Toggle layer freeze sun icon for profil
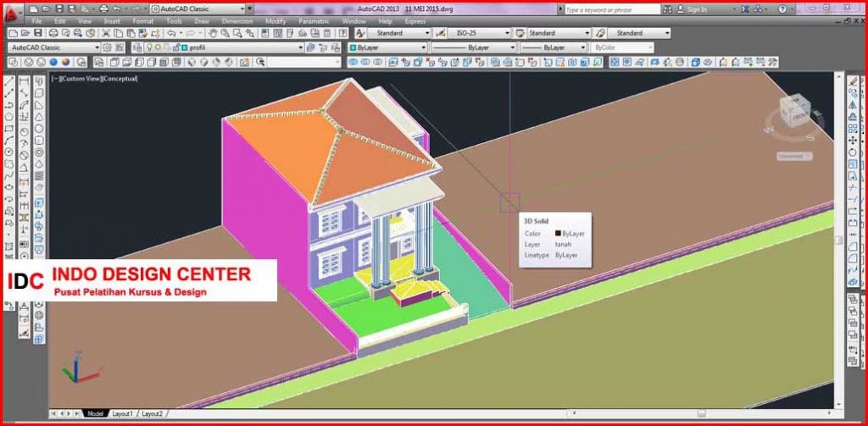Viewport: 868px width, 426px height. [158, 47]
